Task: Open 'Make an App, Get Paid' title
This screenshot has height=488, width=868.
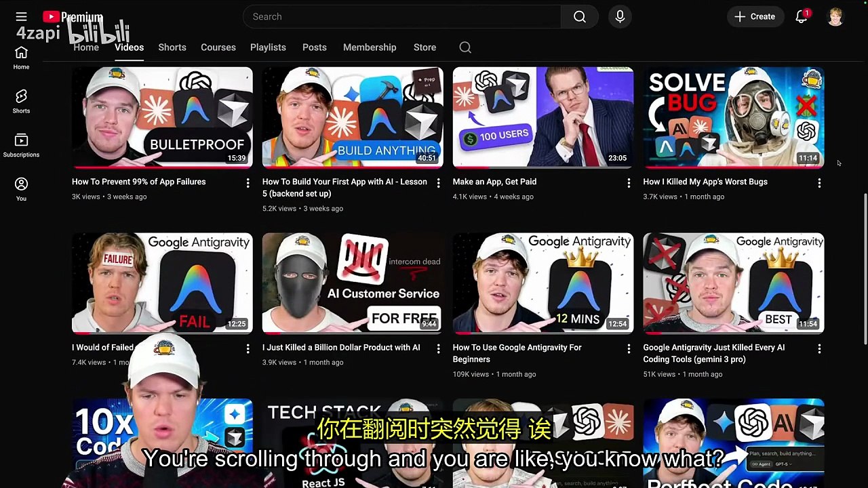Action: pos(494,182)
